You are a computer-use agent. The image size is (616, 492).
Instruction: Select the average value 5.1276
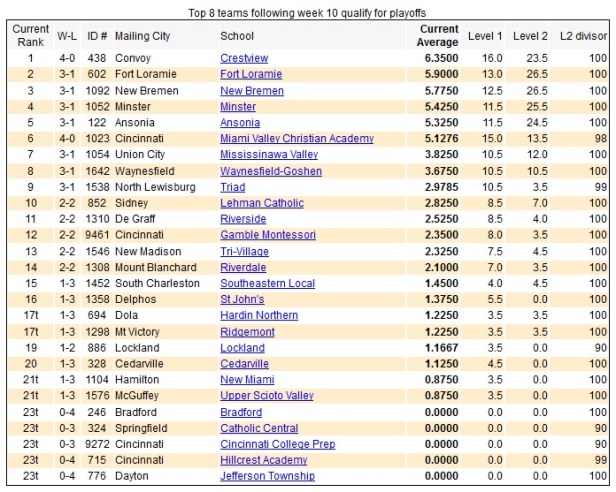(441, 138)
